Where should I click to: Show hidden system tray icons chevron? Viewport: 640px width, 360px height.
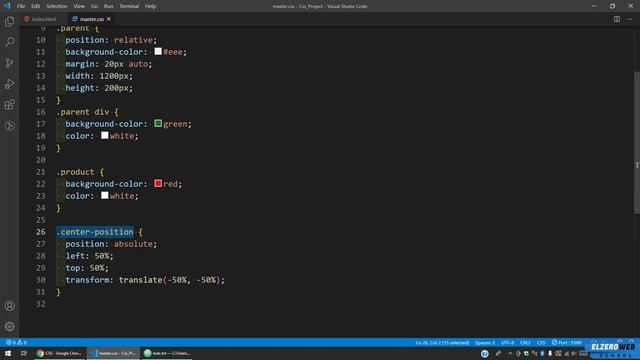pos(510,353)
